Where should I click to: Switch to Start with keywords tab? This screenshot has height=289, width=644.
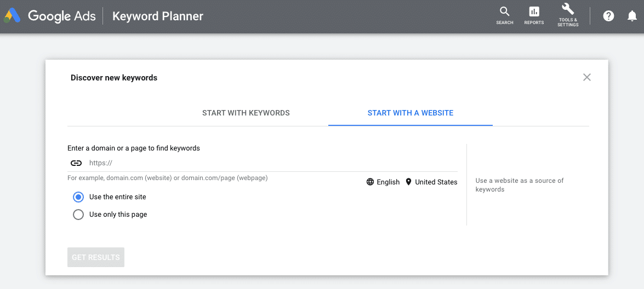(246, 113)
